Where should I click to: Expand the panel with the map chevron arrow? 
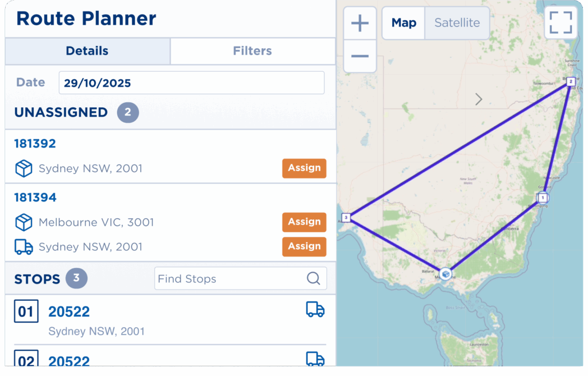tap(479, 99)
